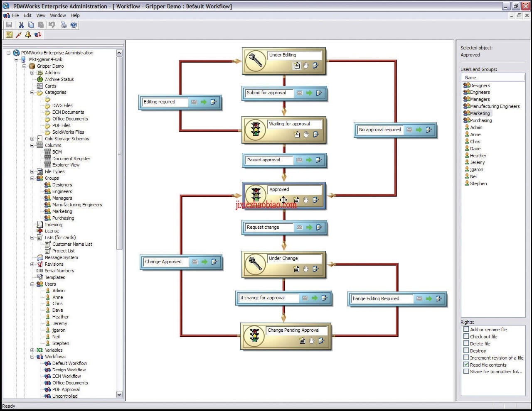Image resolution: width=532 pixels, height=411 pixels.
Task: Expand the File Types tree node
Action: [32, 171]
